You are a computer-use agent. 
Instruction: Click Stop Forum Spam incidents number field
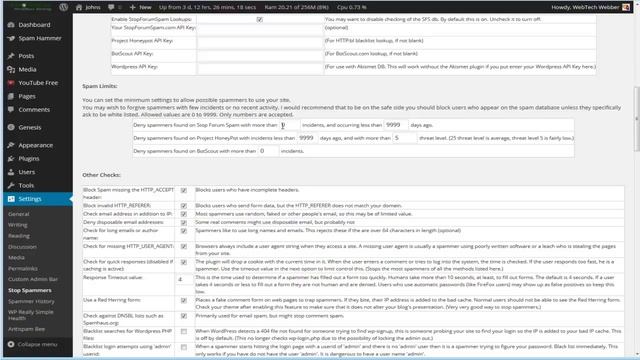click(x=289, y=125)
